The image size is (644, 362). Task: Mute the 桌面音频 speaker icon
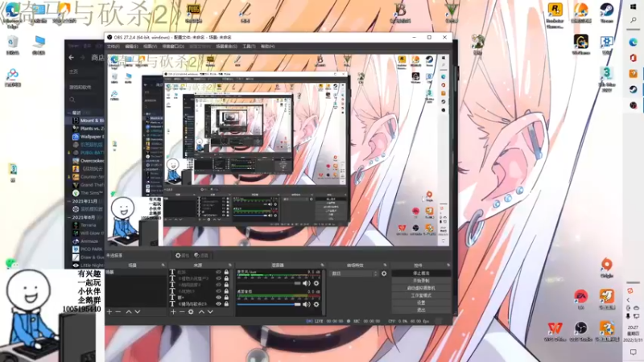pyautogui.click(x=307, y=305)
